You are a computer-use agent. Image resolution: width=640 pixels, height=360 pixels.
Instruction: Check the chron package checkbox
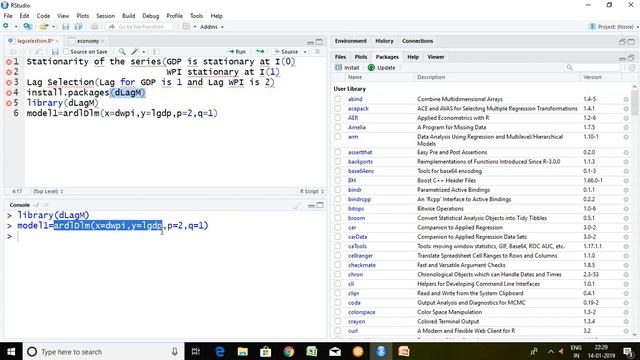[x=338, y=275]
